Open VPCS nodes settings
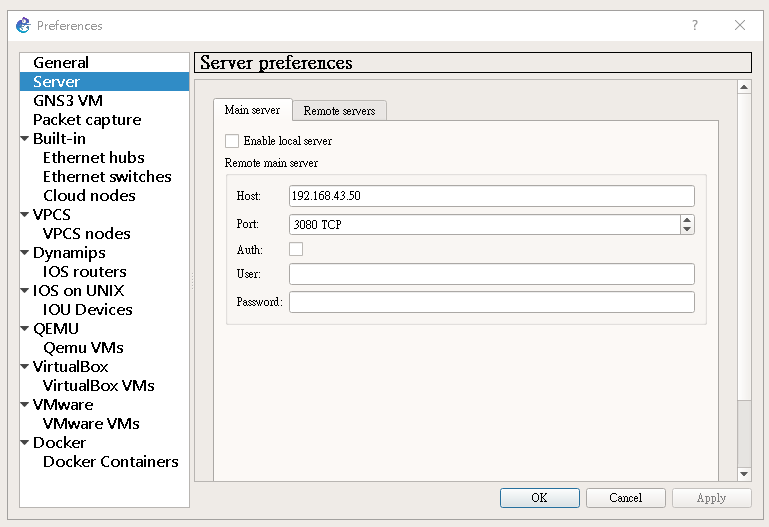The height and width of the screenshot is (527, 769). [104, 233]
